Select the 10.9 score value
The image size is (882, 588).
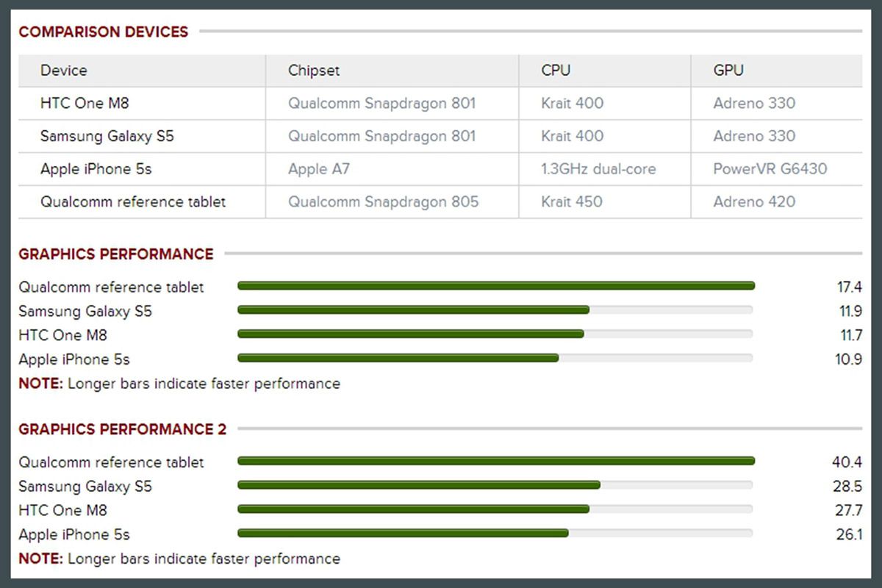849,359
